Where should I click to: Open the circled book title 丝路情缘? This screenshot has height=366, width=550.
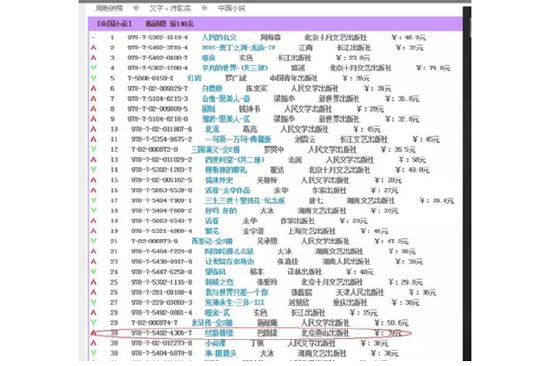(219, 333)
